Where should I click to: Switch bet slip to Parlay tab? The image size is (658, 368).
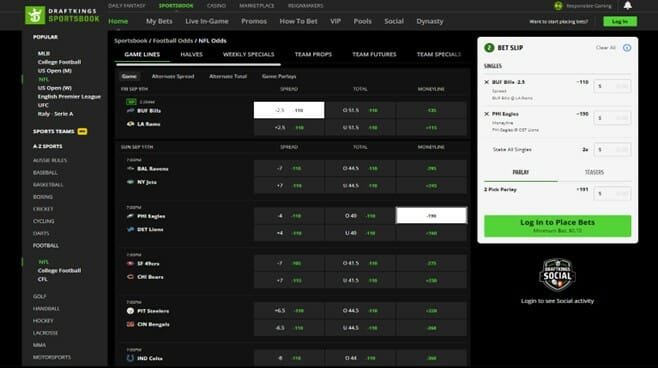point(521,172)
